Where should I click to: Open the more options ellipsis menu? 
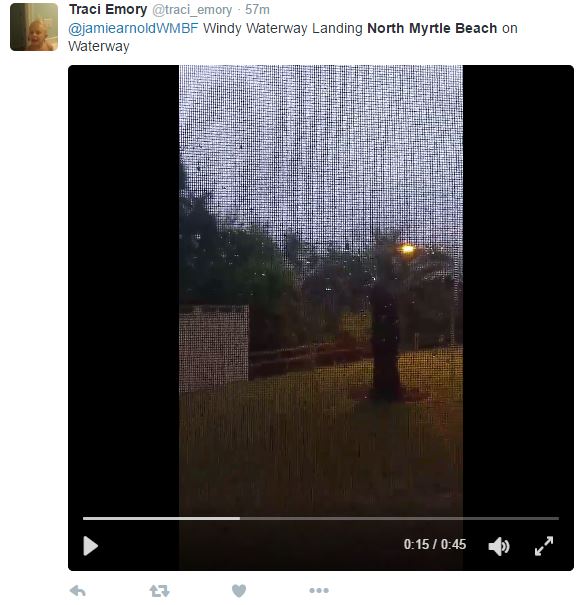click(x=319, y=590)
